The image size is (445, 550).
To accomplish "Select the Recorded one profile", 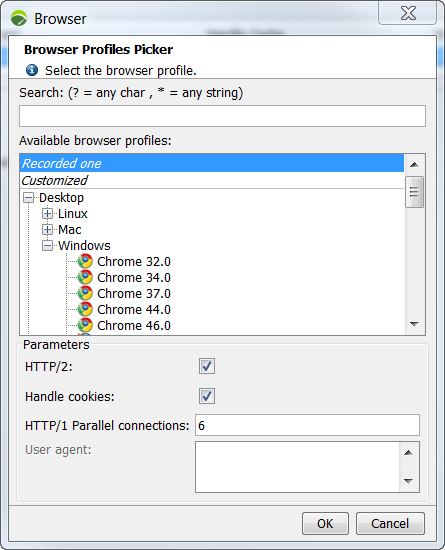I will point(212,163).
